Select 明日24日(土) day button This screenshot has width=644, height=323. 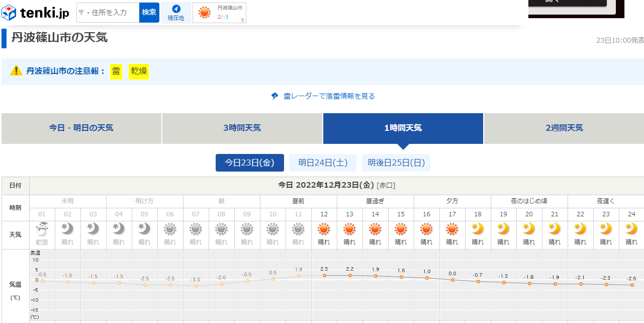pos(323,163)
